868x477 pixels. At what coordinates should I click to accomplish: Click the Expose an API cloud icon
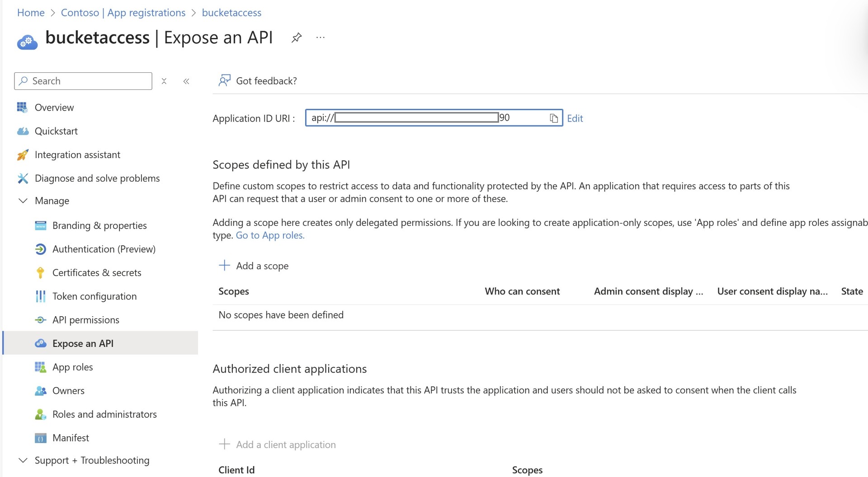coord(40,343)
